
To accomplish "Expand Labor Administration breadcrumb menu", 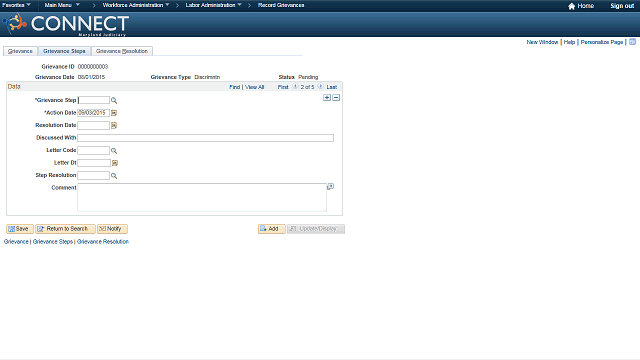I will point(213,5).
